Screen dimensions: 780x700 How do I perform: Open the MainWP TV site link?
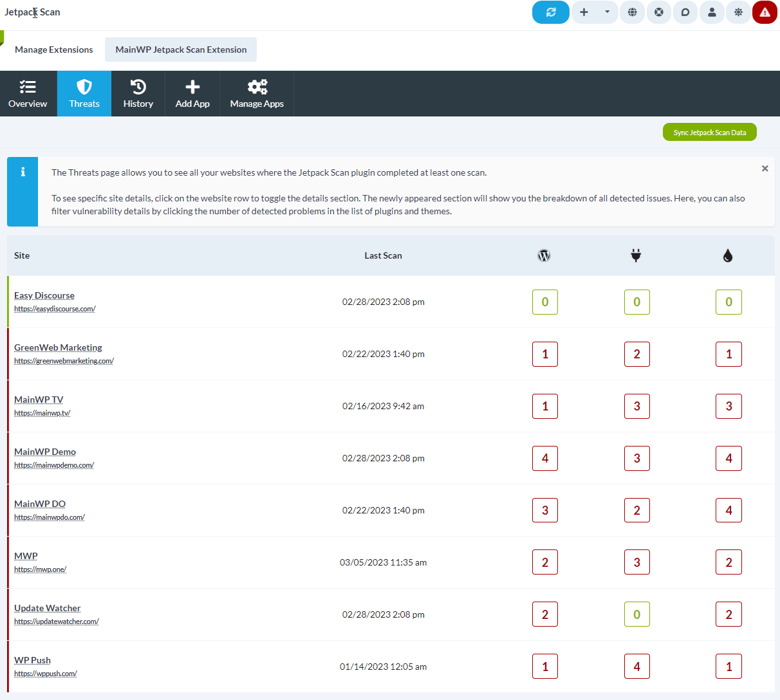point(39,400)
